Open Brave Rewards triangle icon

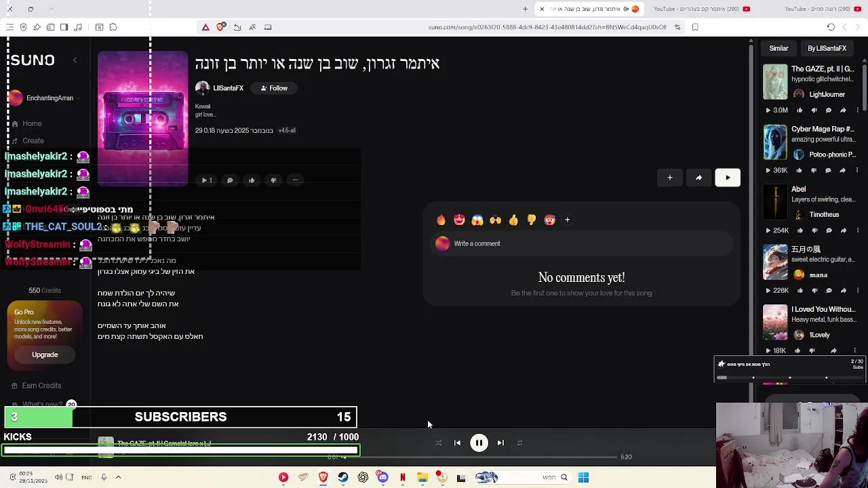(205, 27)
